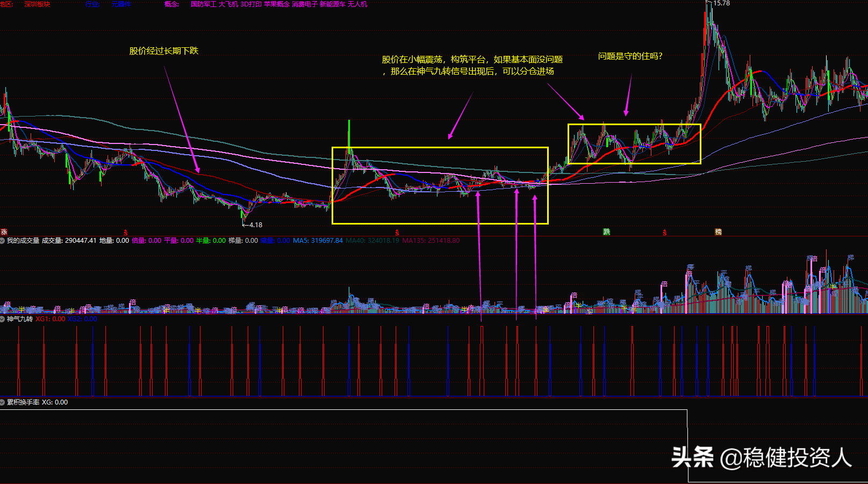The width and height of the screenshot is (868, 484).
Task: Click the 榜 marker icon on chart
Action: click(x=718, y=232)
